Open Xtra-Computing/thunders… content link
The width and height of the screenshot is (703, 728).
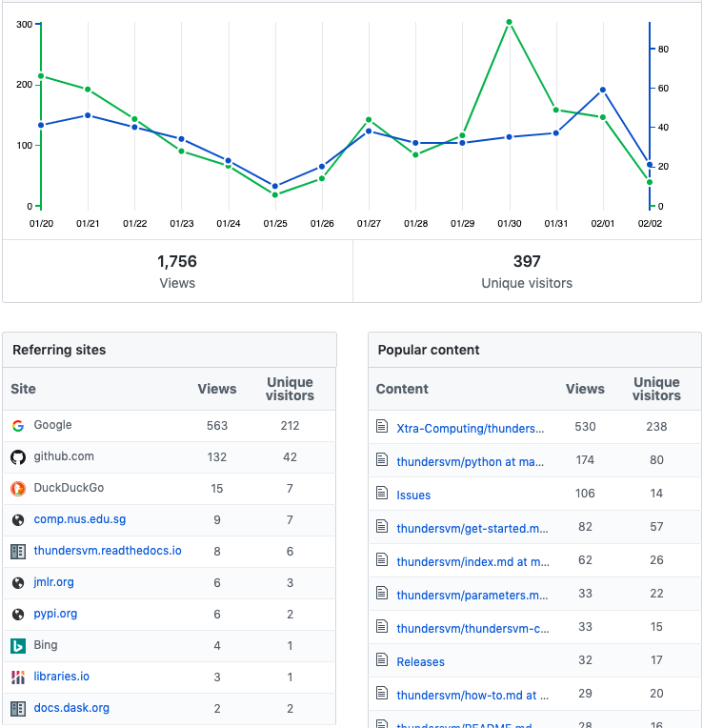[470, 429]
